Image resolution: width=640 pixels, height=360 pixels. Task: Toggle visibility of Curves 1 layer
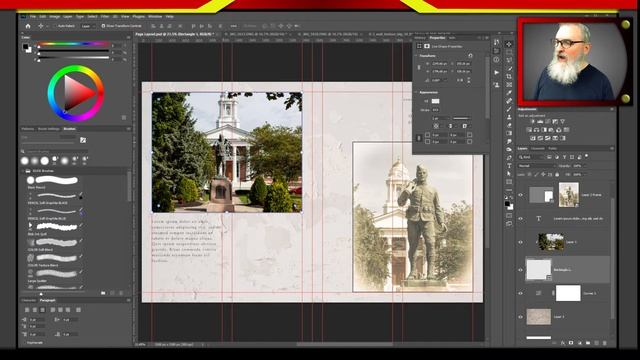520,293
